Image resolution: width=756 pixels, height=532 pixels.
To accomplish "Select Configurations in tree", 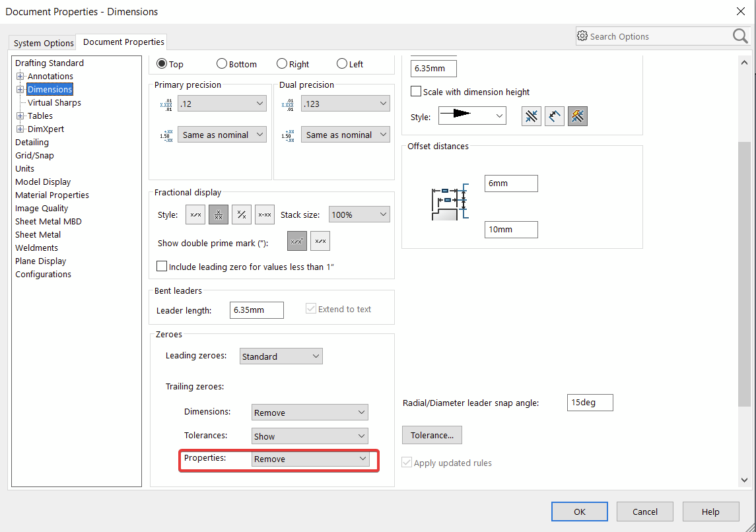I will click(43, 274).
